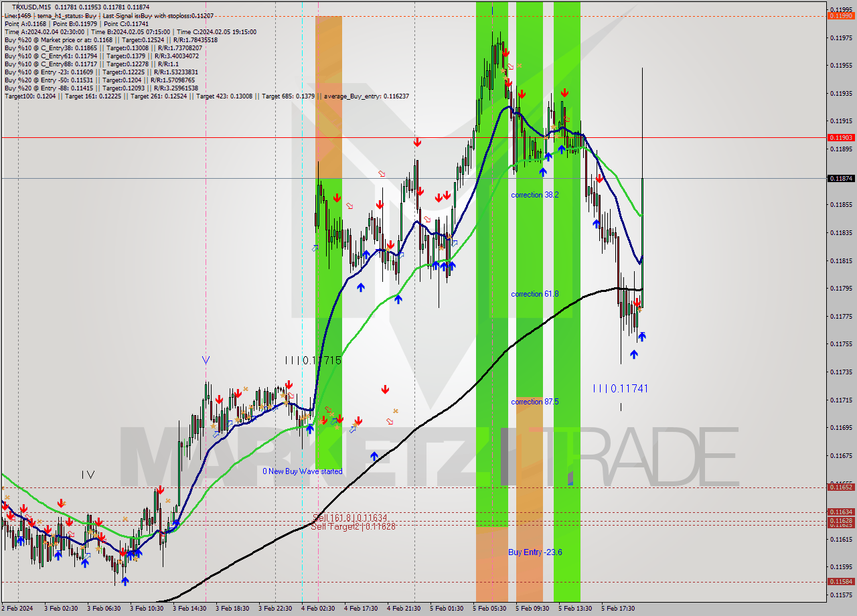Select the 0.11575 price axis label

pyautogui.click(x=840, y=595)
